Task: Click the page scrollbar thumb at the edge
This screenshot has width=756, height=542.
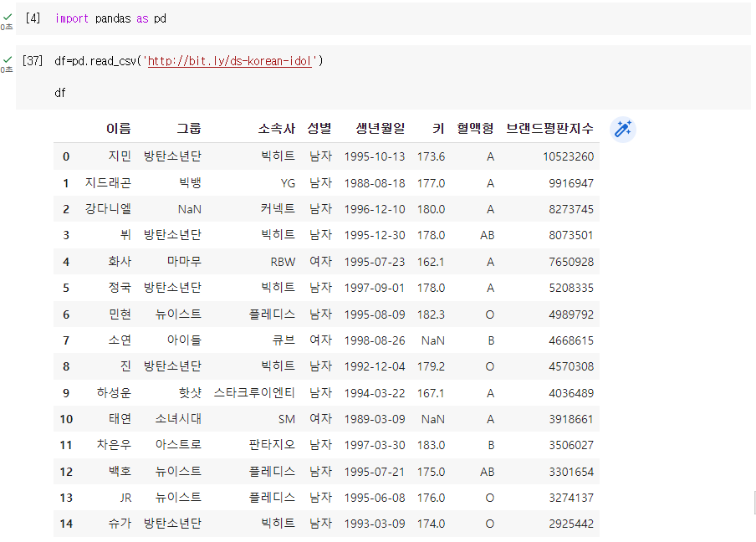Action: (754, 503)
